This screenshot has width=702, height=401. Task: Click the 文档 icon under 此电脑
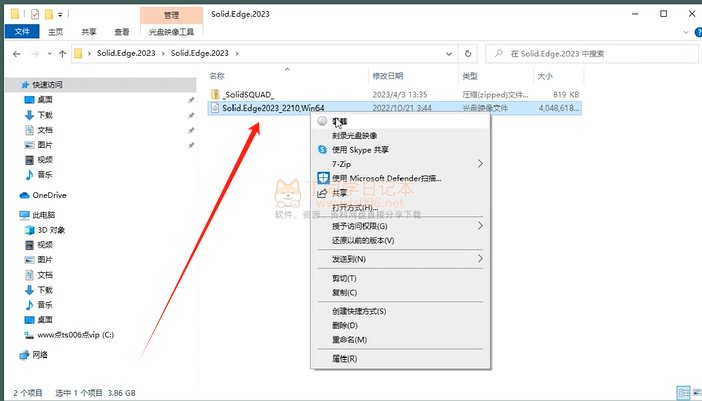(30, 275)
